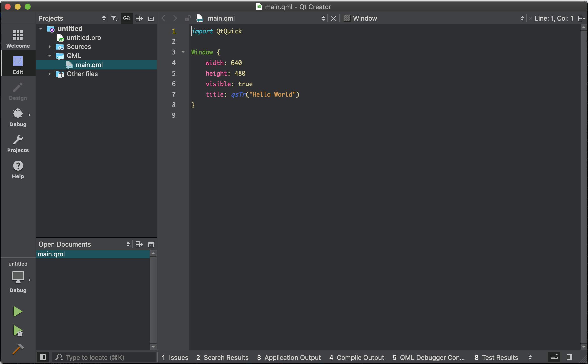Open the Welcome mode
The height and width of the screenshot is (364, 588).
click(18, 38)
